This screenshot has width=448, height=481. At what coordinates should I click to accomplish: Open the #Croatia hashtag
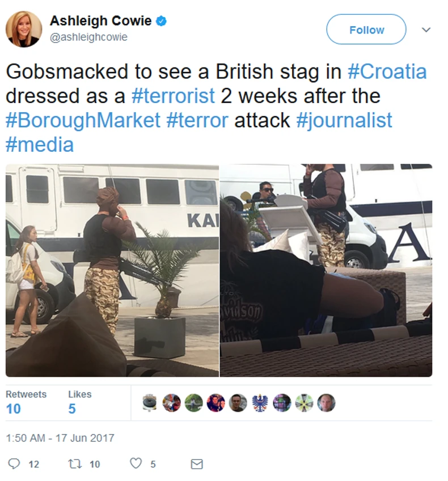tap(387, 72)
